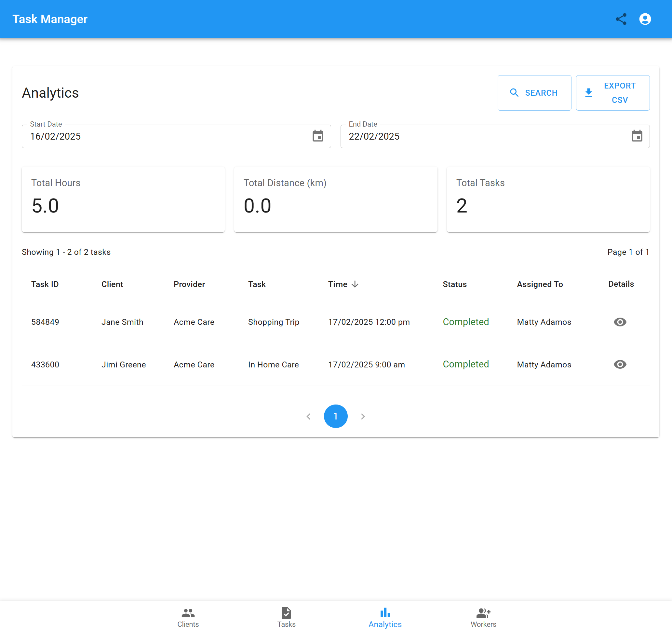The image size is (672, 632).
Task: Click the share icon in header
Action: (621, 19)
